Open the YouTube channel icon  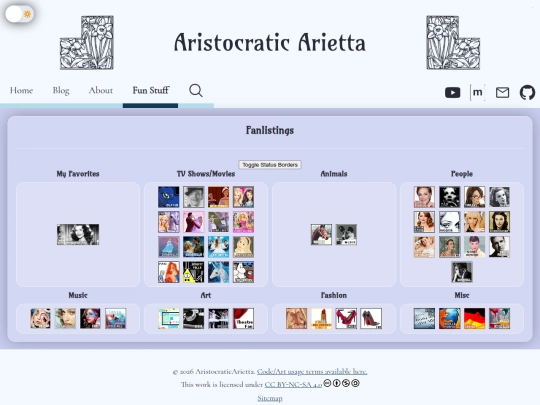click(452, 92)
